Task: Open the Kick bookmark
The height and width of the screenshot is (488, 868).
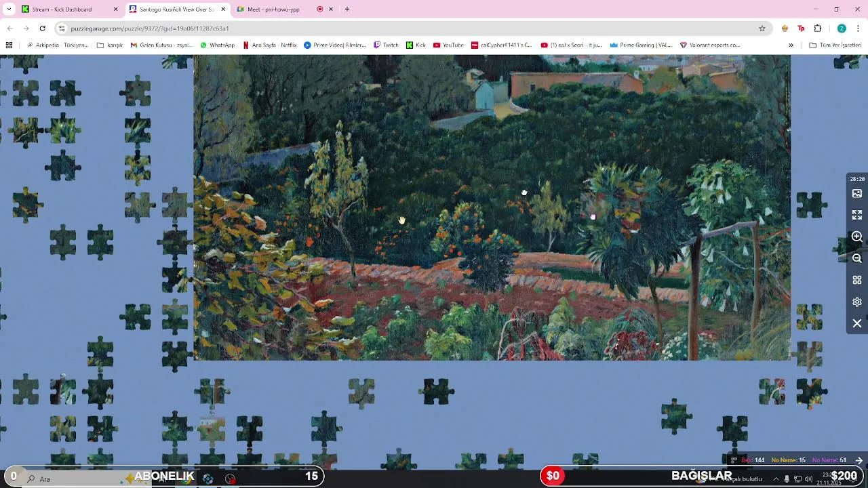Action: point(416,45)
